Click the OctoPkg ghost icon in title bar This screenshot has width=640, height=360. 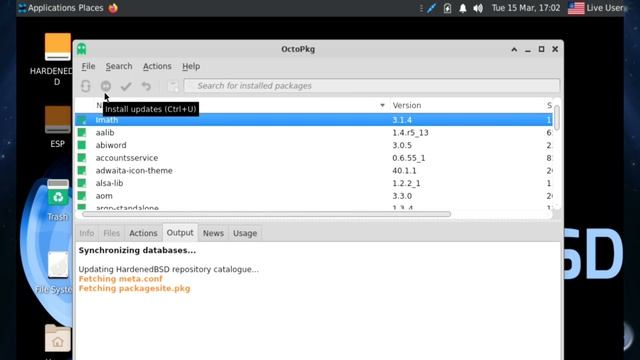82,49
